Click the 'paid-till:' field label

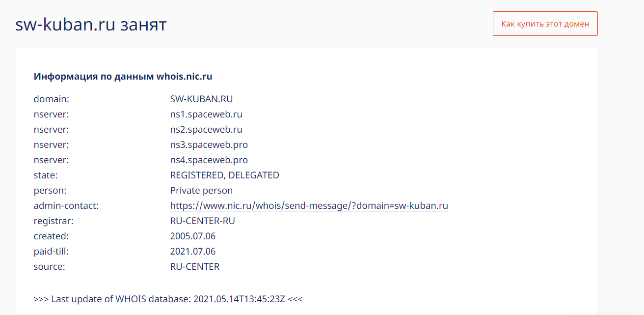[x=51, y=251]
